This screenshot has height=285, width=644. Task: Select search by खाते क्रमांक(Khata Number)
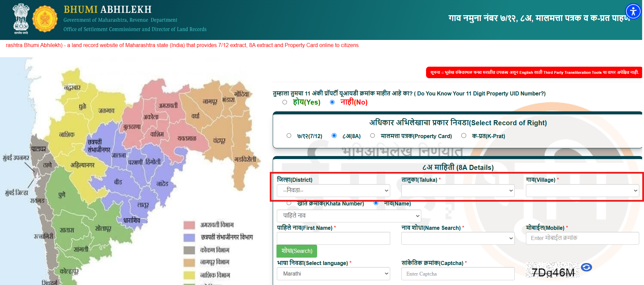289,203
